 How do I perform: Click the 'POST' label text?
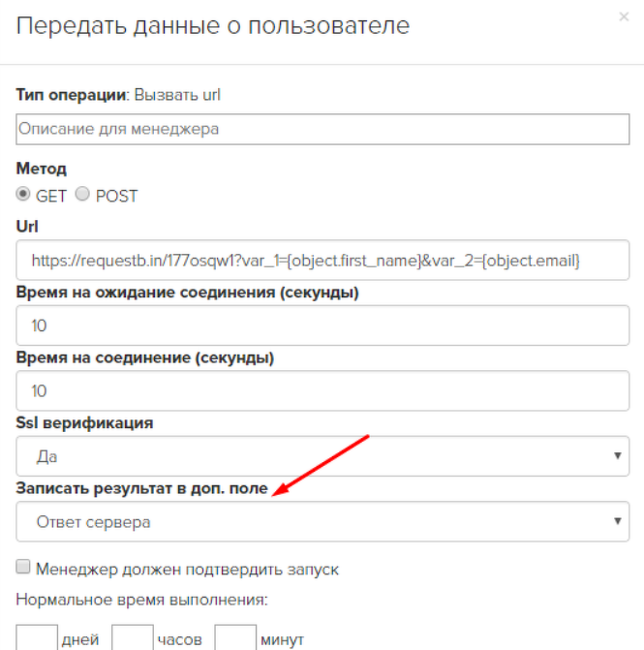tap(116, 197)
